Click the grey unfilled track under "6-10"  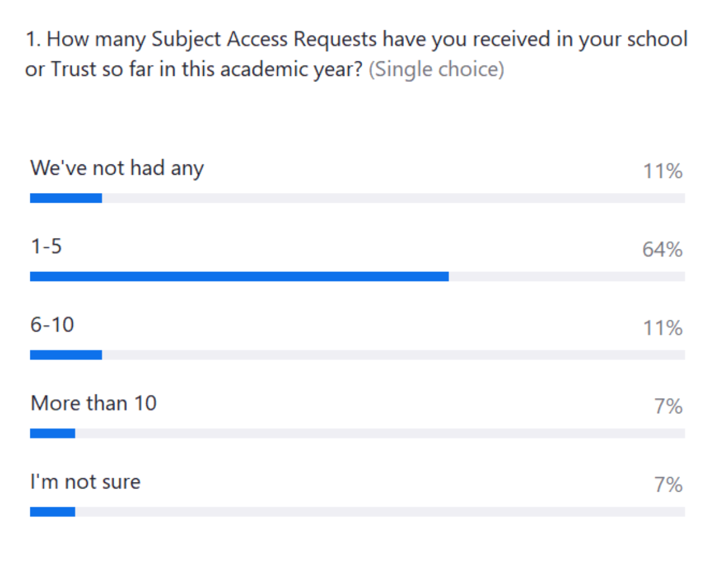pyautogui.click(x=393, y=355)
